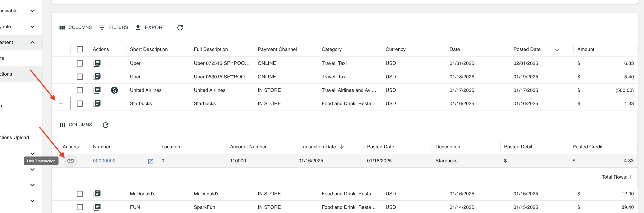Select the (500.00) amount cell

point(624,90)
